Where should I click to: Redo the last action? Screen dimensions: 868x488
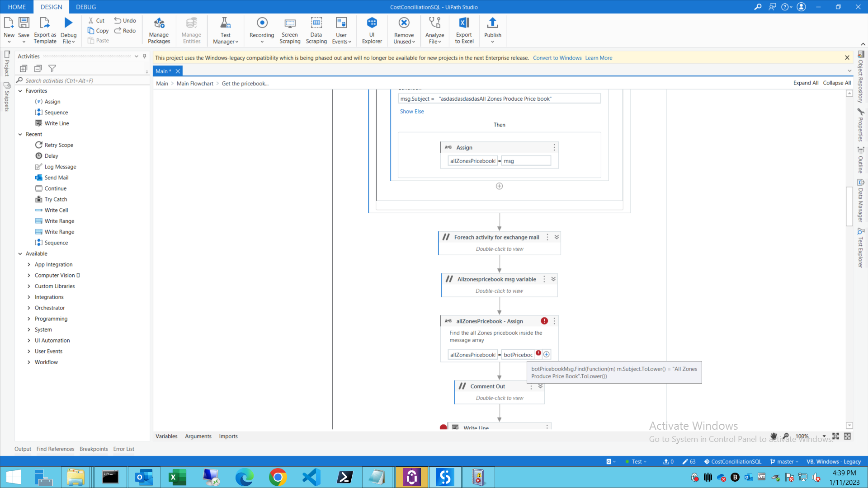pyautogui.click(x=125, y=31)
